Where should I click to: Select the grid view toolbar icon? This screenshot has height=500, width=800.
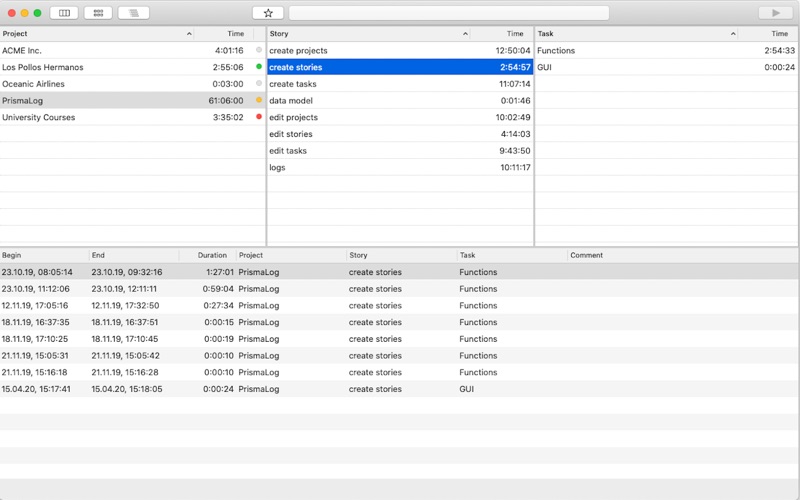click(98, 13)
